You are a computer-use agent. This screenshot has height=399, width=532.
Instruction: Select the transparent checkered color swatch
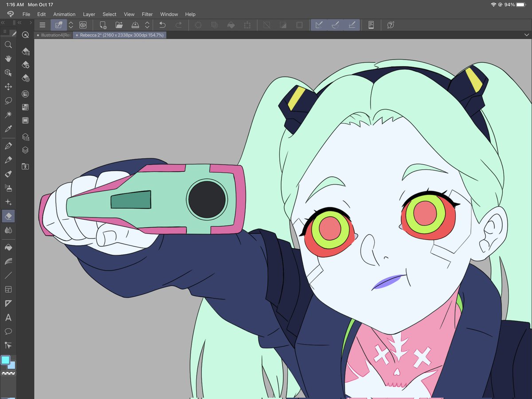coord(8,374)
